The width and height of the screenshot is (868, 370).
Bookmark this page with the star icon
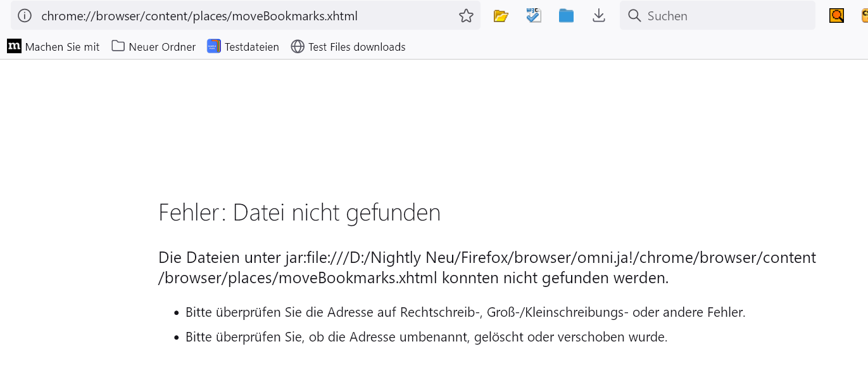tap(466, 16)
